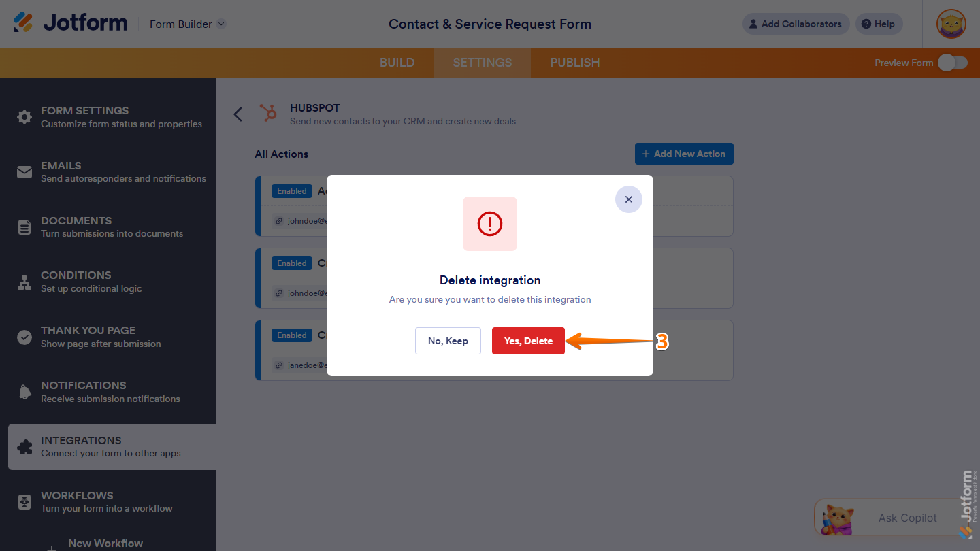Click link icon in the first action card
This screenshot has width=980, height=551.
(x=279, y=221)
